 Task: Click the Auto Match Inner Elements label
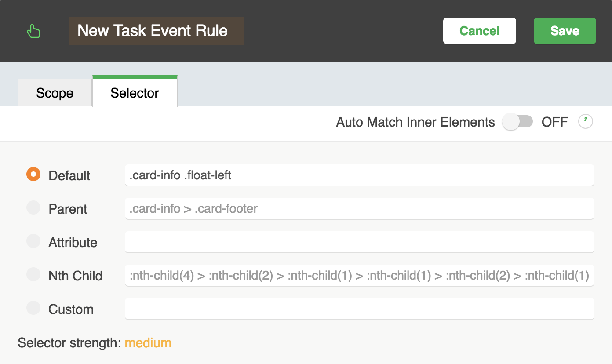(415, 122)
